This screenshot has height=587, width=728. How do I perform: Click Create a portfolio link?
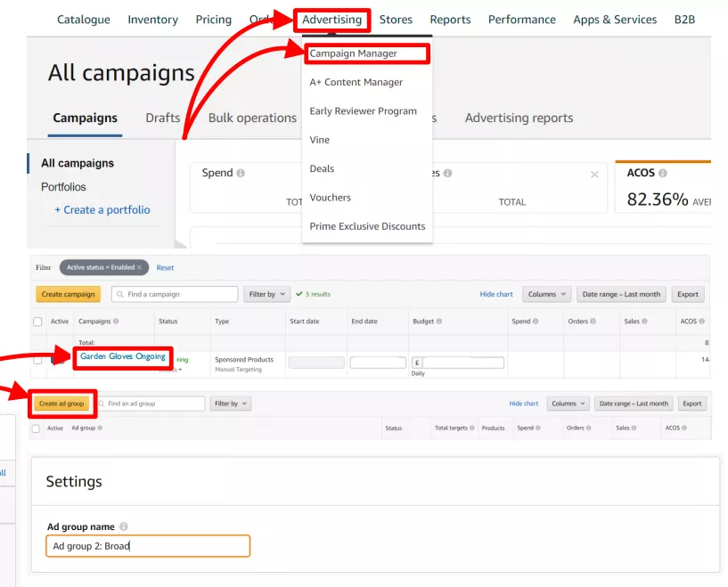click(x=102, y=209)
